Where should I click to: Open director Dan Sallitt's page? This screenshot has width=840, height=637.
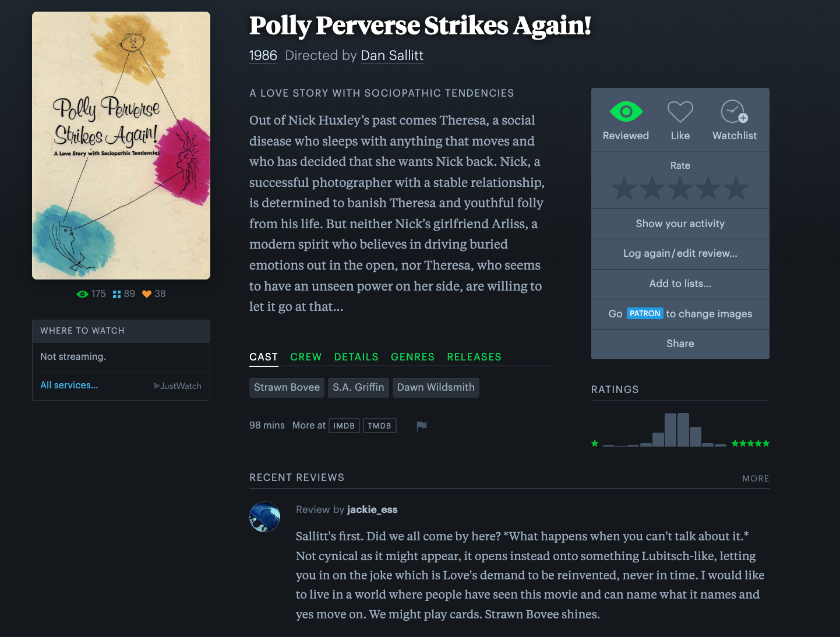pyautogui.click(x=392, y=55)
